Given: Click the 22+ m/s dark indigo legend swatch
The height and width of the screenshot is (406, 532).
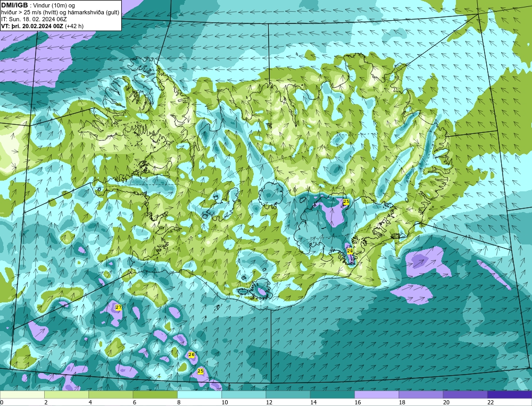Looking at the screenshot, I should tap(510, 395).
